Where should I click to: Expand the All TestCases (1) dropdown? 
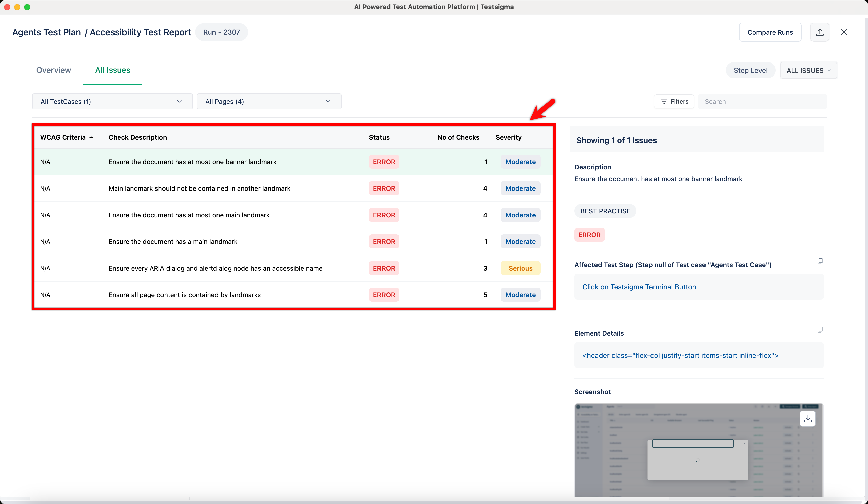112,102
